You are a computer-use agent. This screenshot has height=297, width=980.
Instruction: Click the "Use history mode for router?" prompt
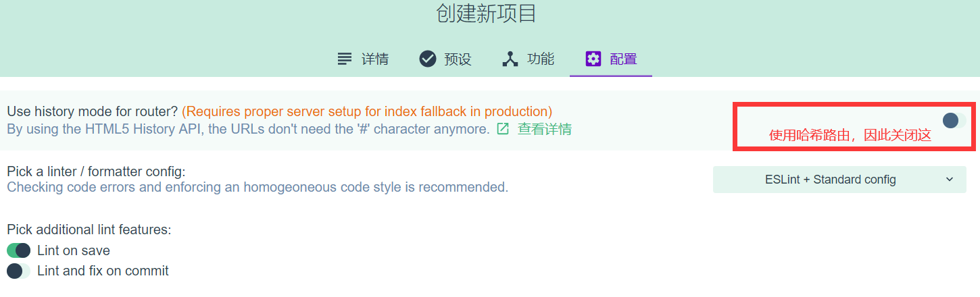[92, 111]
